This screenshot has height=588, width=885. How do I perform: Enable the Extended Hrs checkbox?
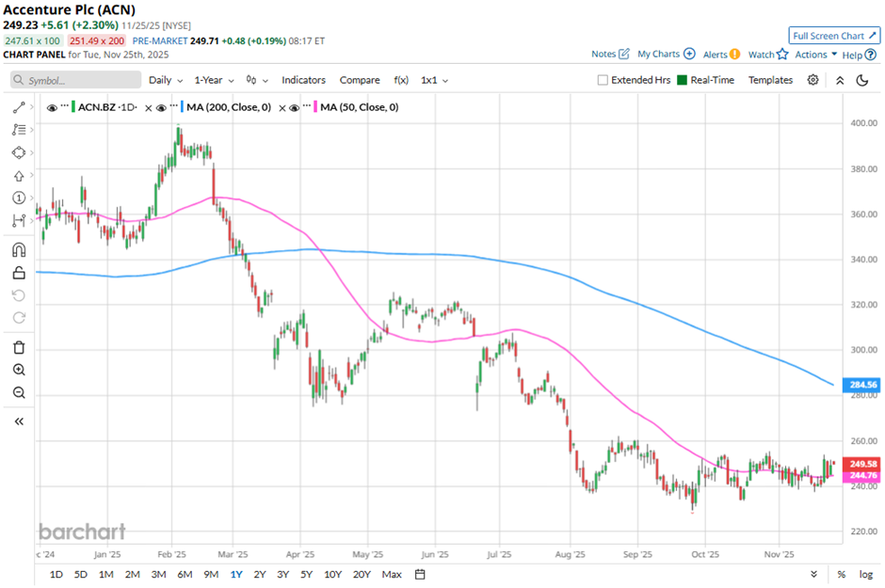(x=603, y=80)
